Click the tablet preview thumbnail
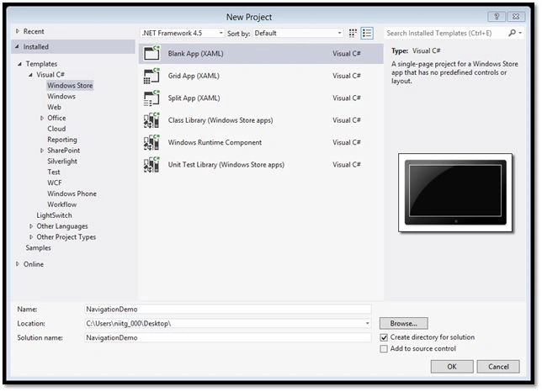 tap(455, 193)
